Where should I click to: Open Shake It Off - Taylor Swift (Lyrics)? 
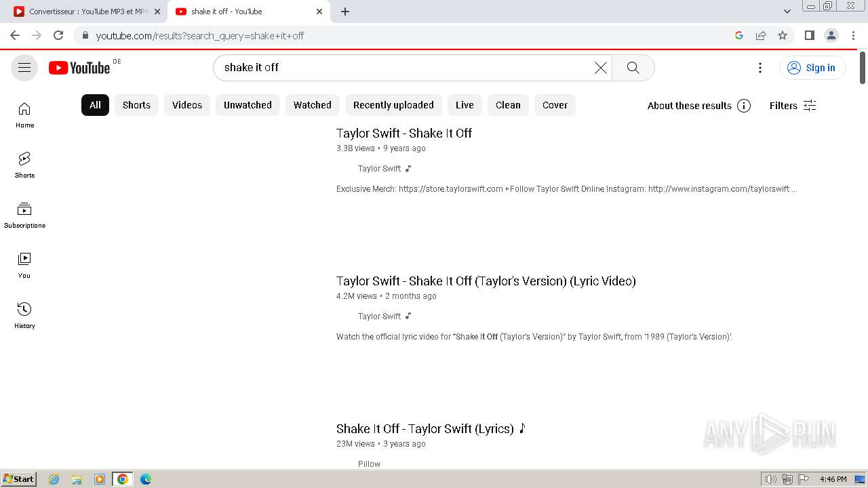tap(431, 428)
